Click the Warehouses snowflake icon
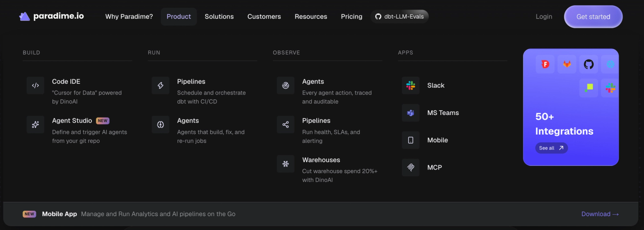This screenshot has height=230, width=644. 286,164
